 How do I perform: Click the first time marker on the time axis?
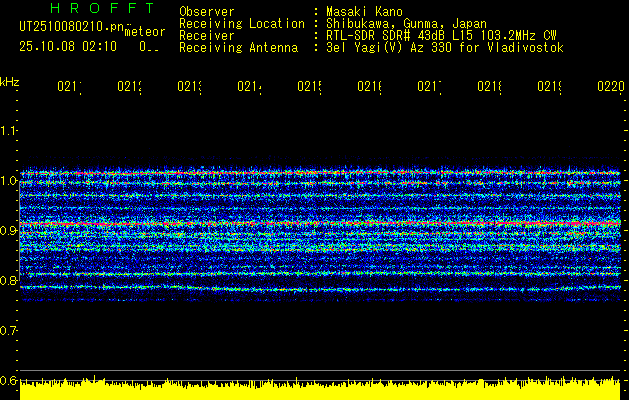(68, 88)
